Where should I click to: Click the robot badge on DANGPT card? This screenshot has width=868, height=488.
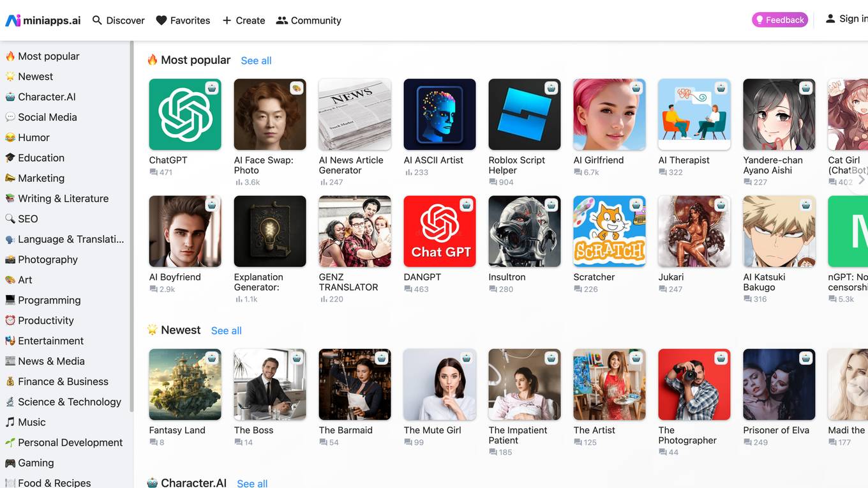pos(466,205)
